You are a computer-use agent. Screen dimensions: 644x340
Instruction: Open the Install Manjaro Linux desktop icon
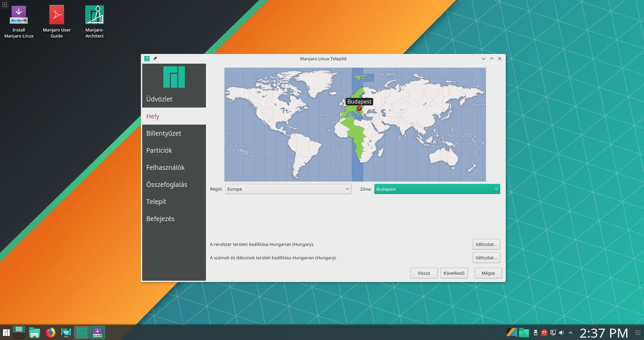pos(19,22)
